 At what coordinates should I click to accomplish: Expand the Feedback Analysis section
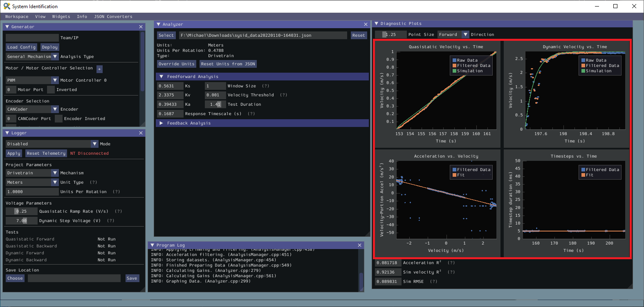pos(162,123)
